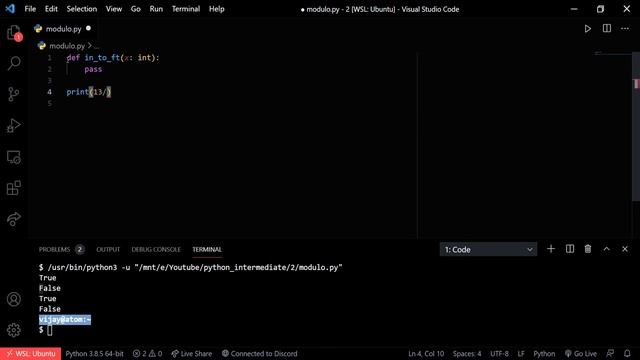Open the Terminal menu
Image resolution: width=640 pixels, height=360 pixels.
tap(186, 9)
